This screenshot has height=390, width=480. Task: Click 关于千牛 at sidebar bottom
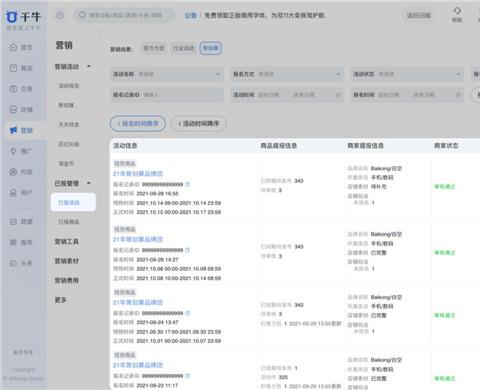pyautogui.click(x=23, y=352)
